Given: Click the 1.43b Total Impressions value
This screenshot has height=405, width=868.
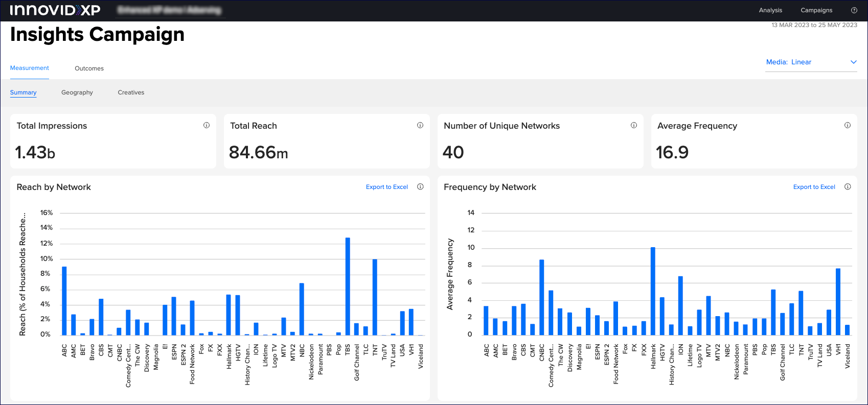Looking at the screenshot, I should point(35,152).
